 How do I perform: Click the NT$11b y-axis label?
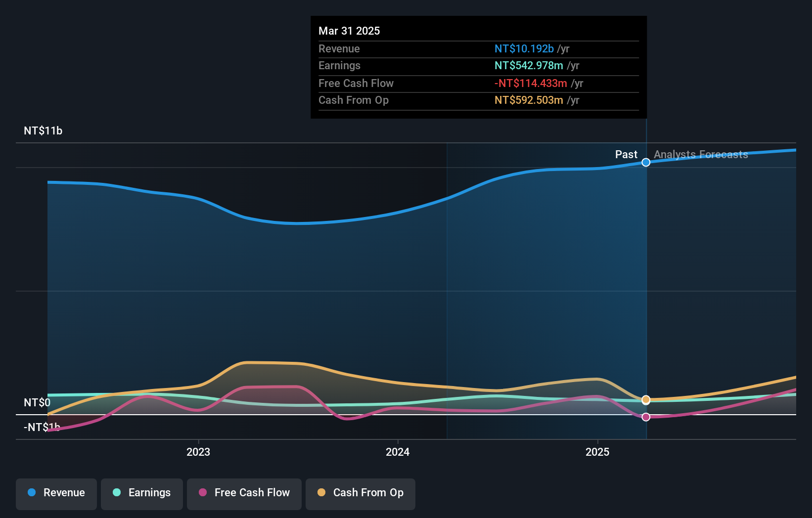pos(43,130)
